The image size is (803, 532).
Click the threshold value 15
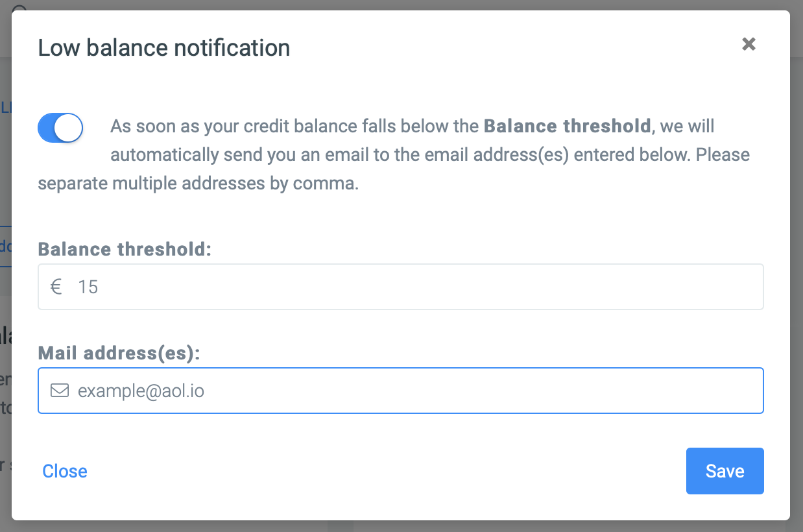point(88,287)
